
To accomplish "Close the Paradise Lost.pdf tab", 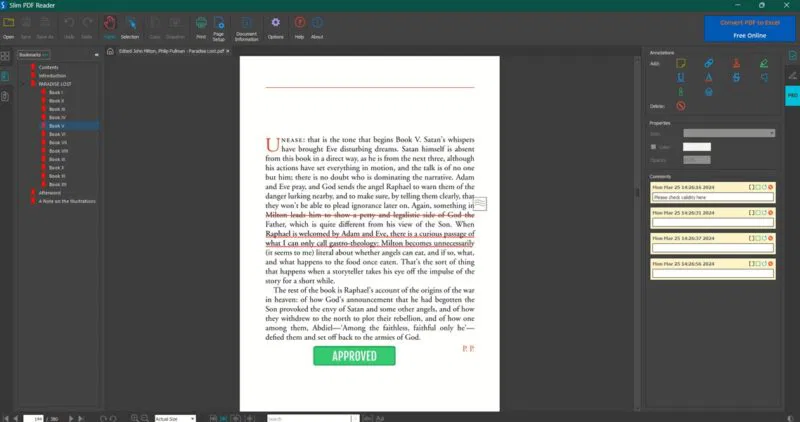I will (228, 51).
